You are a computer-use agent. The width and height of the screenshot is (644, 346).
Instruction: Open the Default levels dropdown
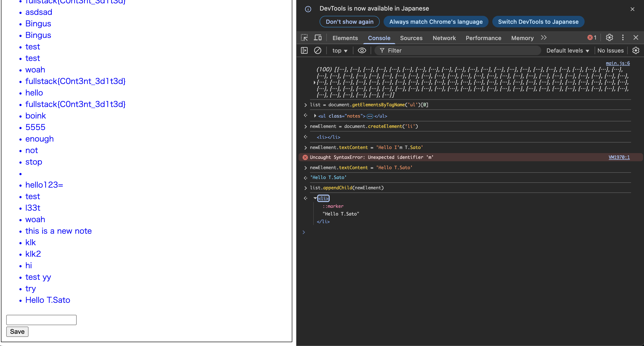[568, 51]
